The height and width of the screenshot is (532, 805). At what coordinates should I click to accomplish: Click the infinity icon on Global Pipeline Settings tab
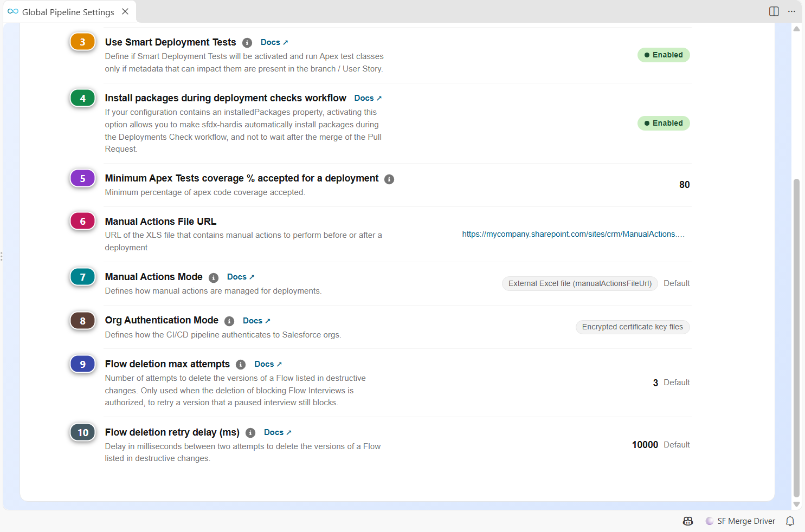point(13,11)
